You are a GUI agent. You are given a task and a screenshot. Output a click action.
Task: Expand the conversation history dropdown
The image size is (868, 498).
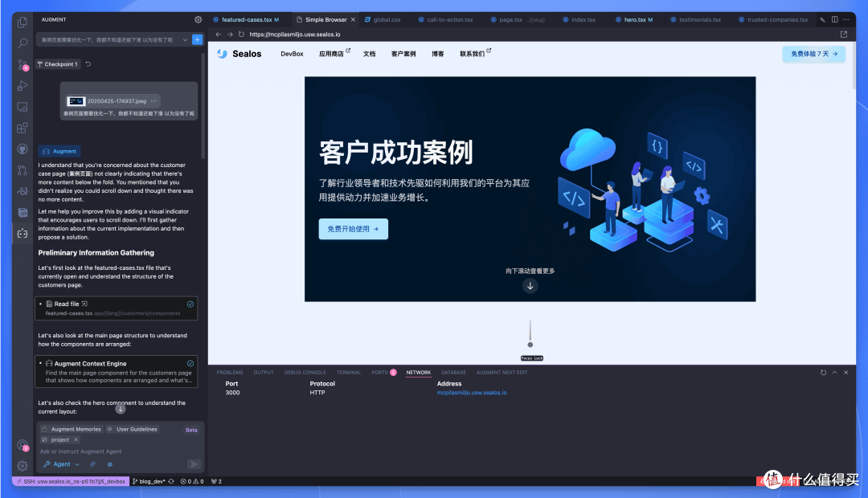coord(185,40)
